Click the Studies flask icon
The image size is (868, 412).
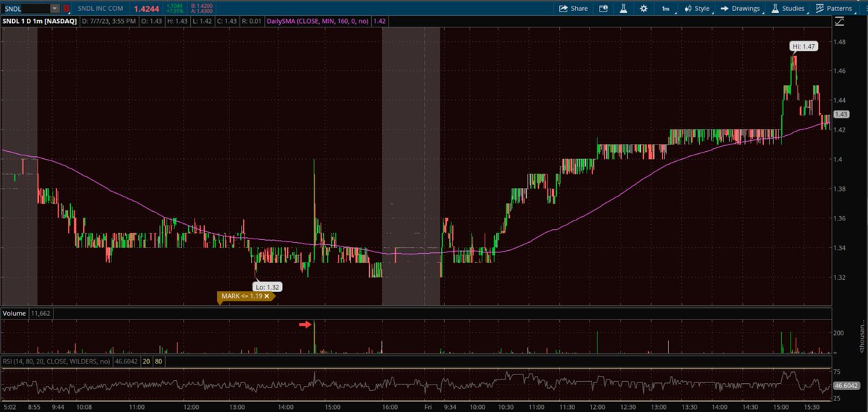coord(775,9)
